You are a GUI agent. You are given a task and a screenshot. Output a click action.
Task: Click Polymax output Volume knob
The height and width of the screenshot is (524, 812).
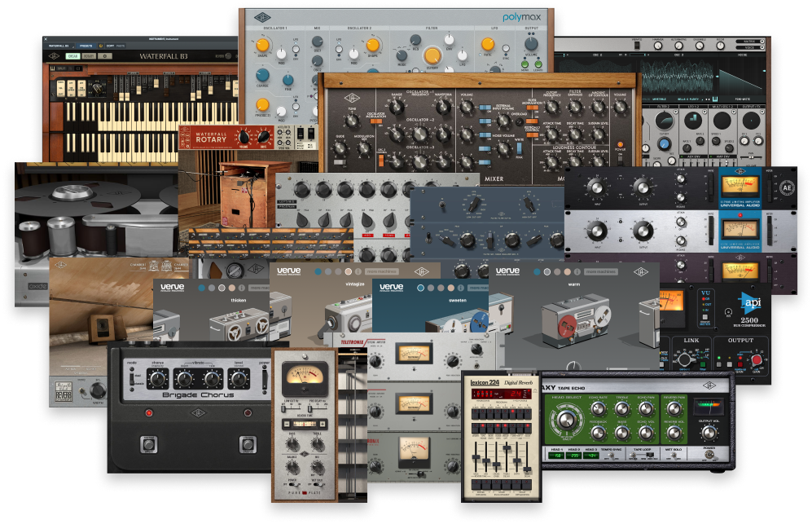click(x=531, y=43)
